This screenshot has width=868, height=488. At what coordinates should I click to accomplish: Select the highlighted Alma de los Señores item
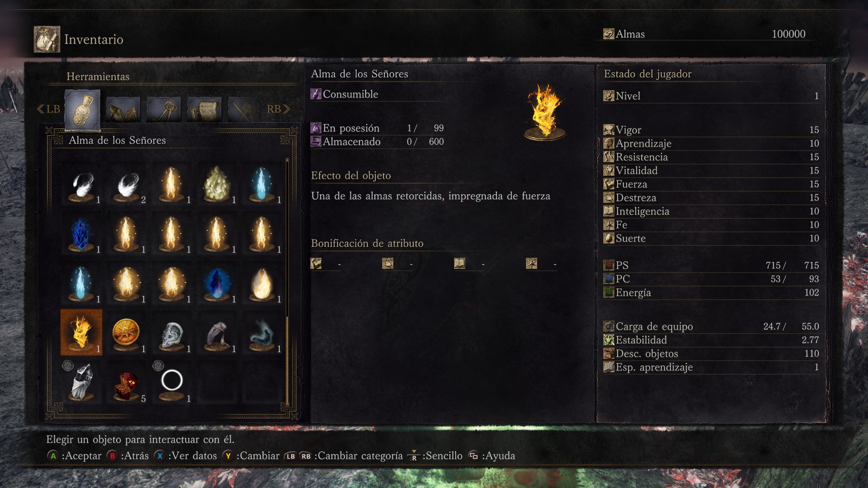point(81,333)
